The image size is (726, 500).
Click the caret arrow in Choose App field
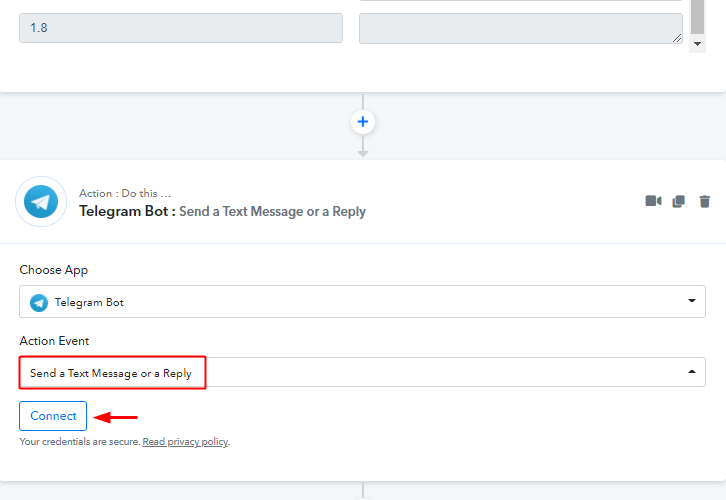[692, 300]
